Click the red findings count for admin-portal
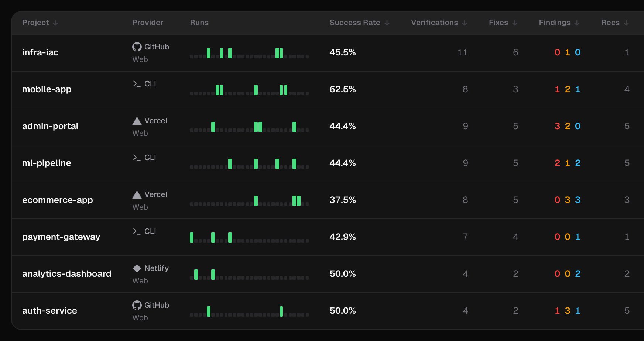644x341 pixels. point(557,126)
